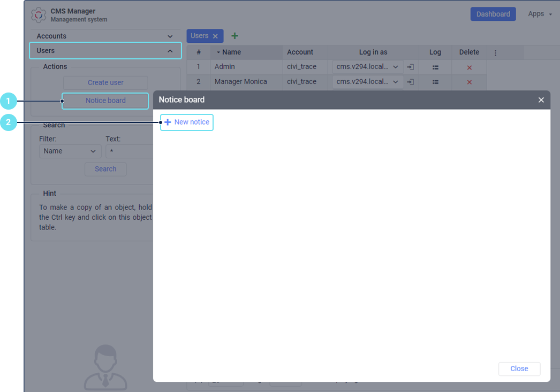Delete the Manager Monica user row
Screen dimensions: 560x392
coord(469,82)
